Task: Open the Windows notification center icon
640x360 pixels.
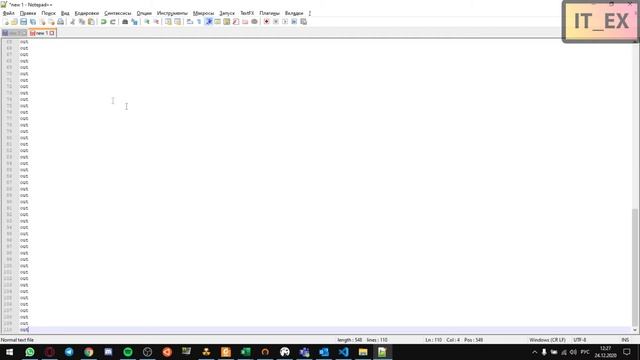Action: click(627, 352)
